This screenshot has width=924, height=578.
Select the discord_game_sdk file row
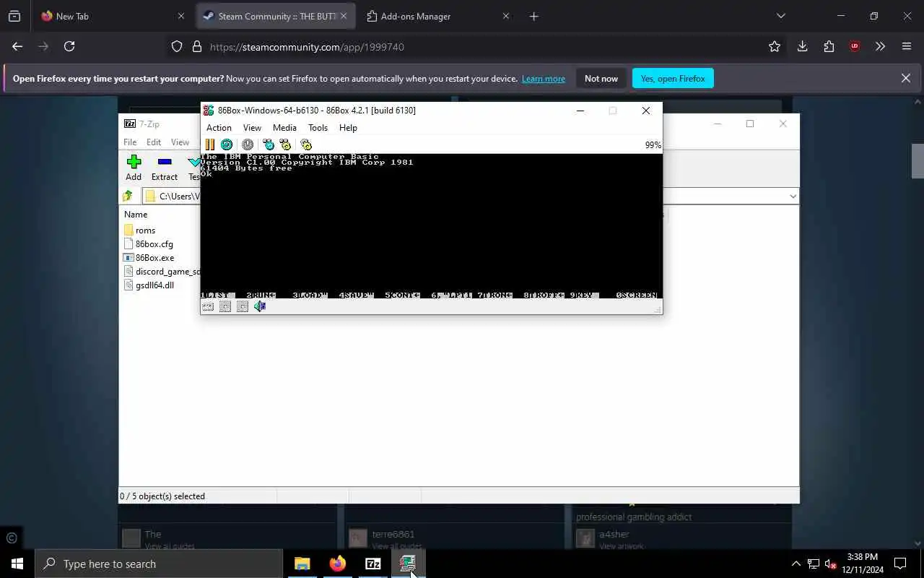(162, 272)
